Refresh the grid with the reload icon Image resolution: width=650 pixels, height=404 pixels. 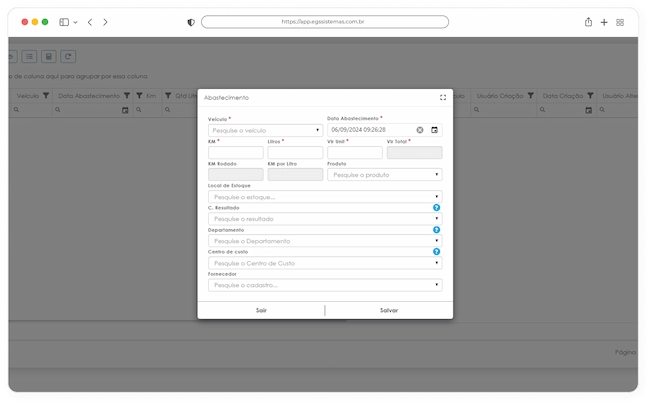(x=68, y=56)
